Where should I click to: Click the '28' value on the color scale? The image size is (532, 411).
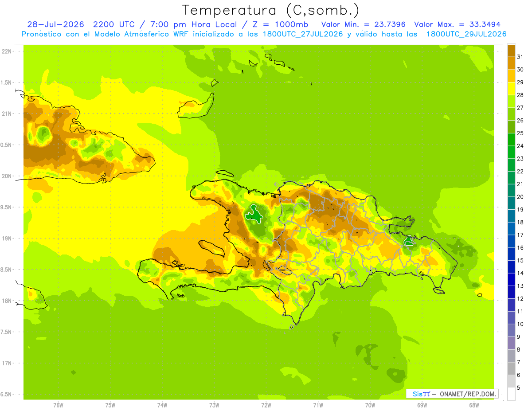click(520, 95)
